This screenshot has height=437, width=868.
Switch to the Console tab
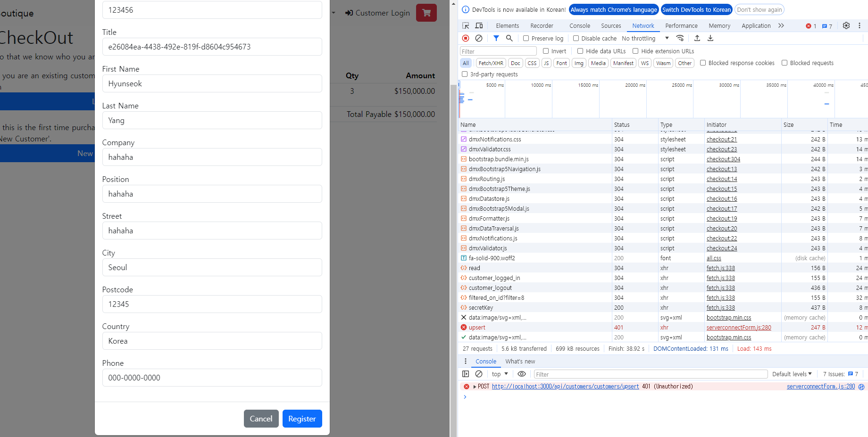tap(579, 25)
